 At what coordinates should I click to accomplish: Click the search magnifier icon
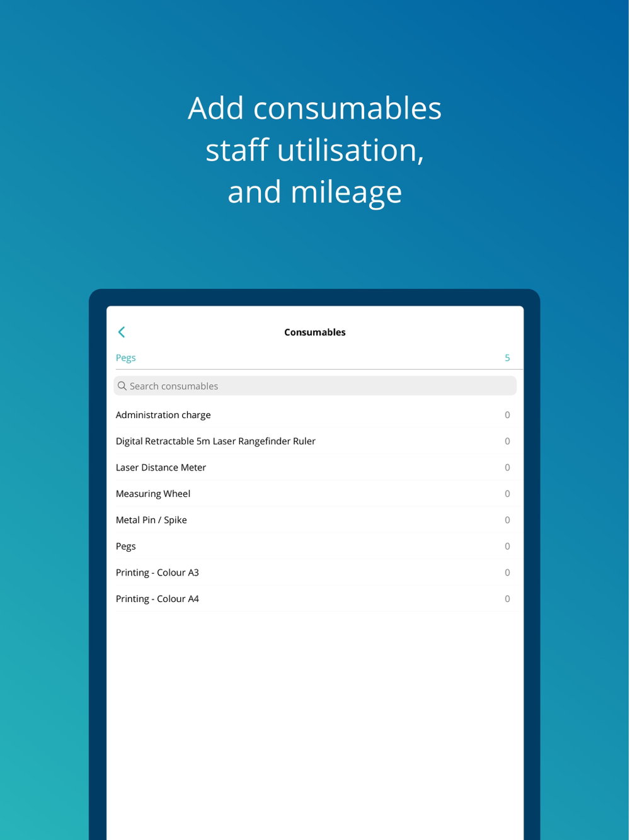pos(122,386)
